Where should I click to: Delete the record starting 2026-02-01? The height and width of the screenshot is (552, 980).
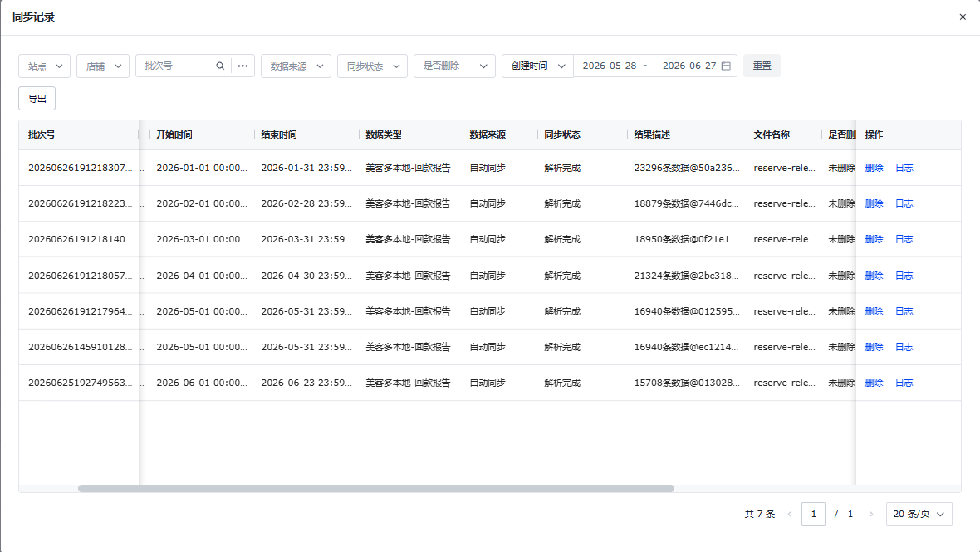(874, 203)
